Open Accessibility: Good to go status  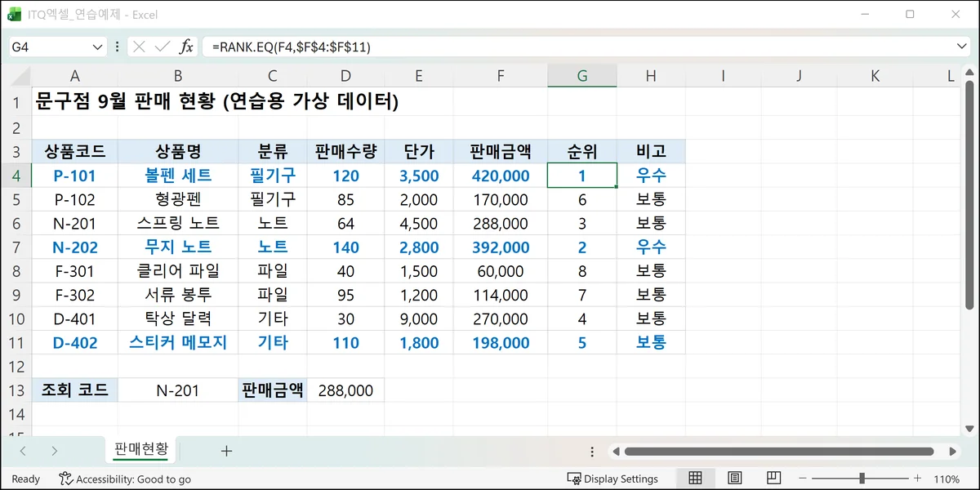(125, 479)
